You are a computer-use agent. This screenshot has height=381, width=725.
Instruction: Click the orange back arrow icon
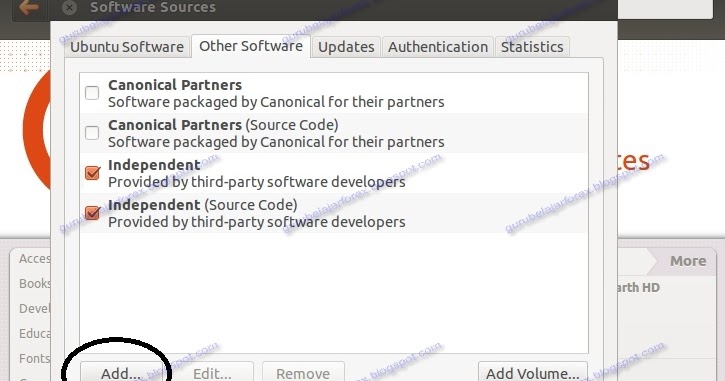pos(29,7)
